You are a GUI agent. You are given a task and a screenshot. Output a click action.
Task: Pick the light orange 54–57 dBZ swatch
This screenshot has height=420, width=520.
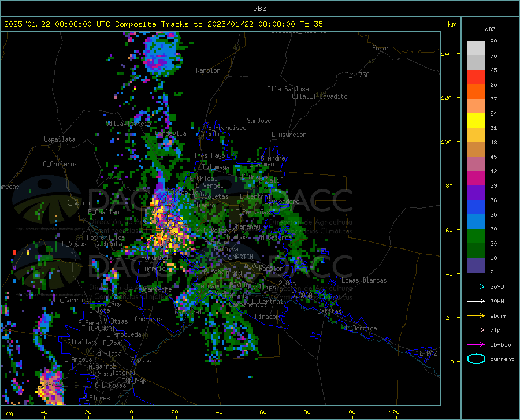click(x=476, y=106)
